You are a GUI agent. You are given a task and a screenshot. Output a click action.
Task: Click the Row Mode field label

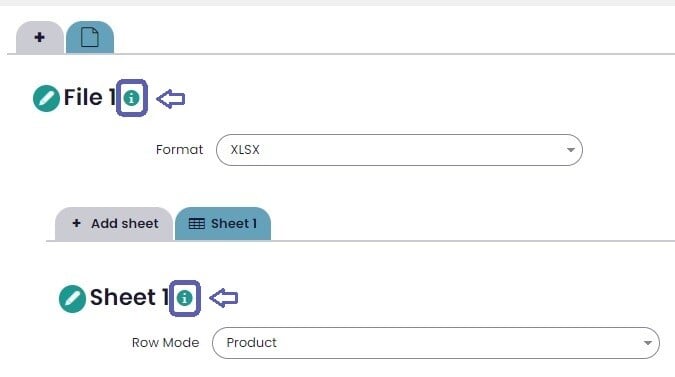point(165,343)
